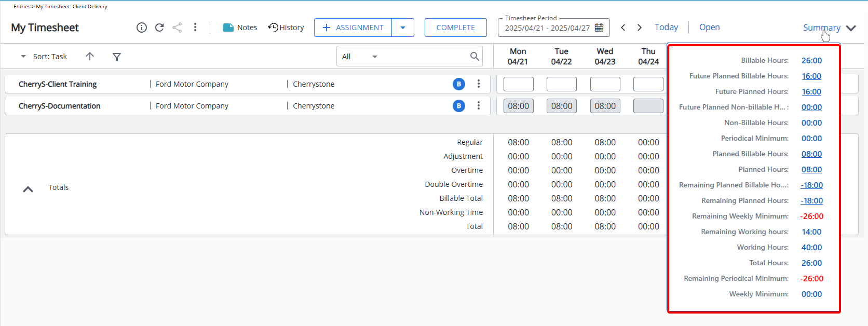This screenshot has height=326, width=868.
Task: Go to previous timesheet period
Action: point(623,28)
